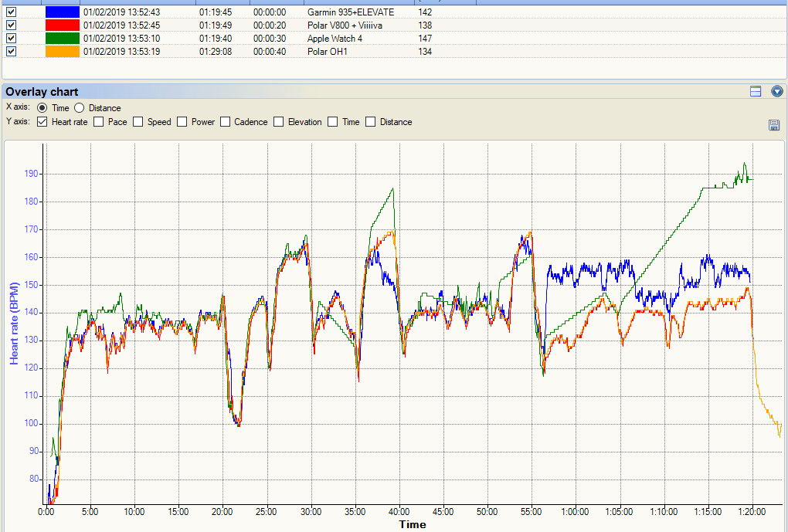Click the 01:19:40 duration cell
Screen dimensions: 788x532
coord(216,38)
